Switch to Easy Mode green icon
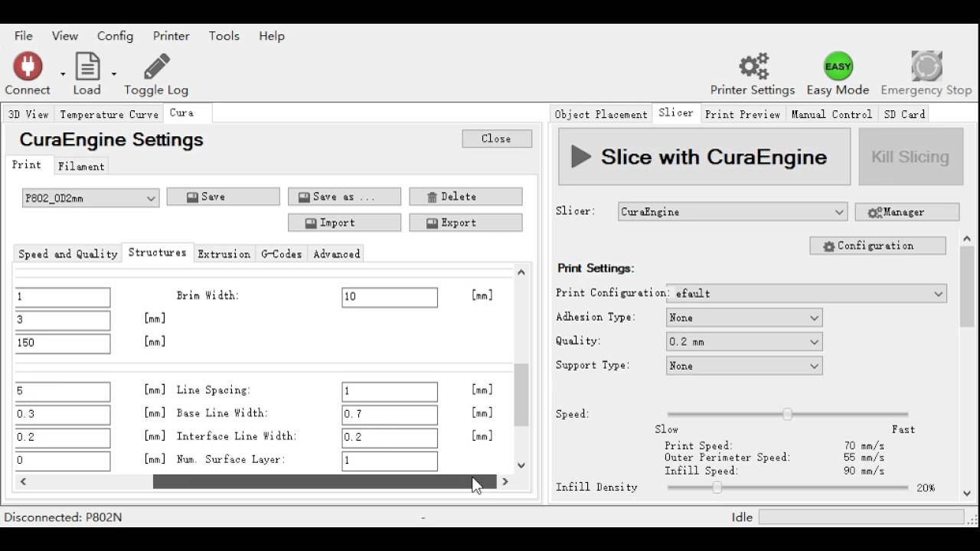This screenshot has height=551, width=980. (838, 66)
